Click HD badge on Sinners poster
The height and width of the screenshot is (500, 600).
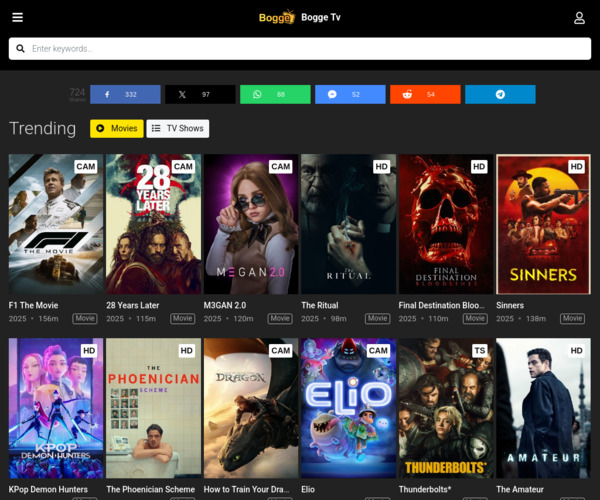[577, 166]
